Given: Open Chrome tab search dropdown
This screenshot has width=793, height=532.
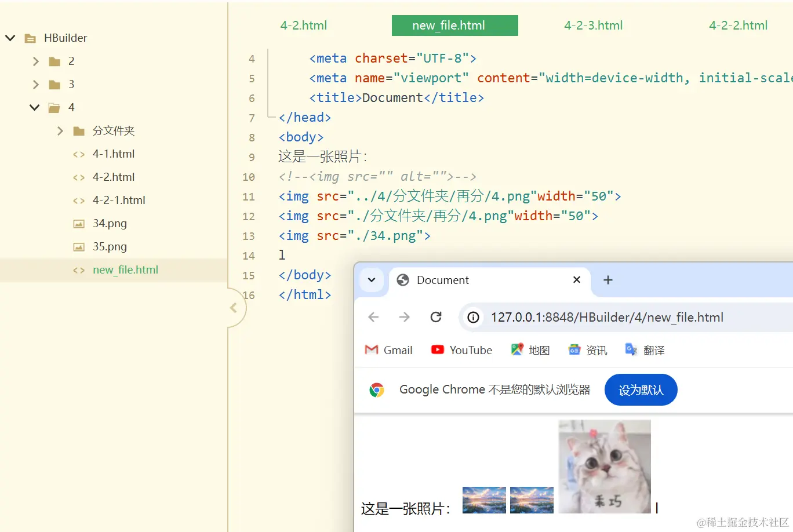Looking at the screenshot, I should 372,280.
